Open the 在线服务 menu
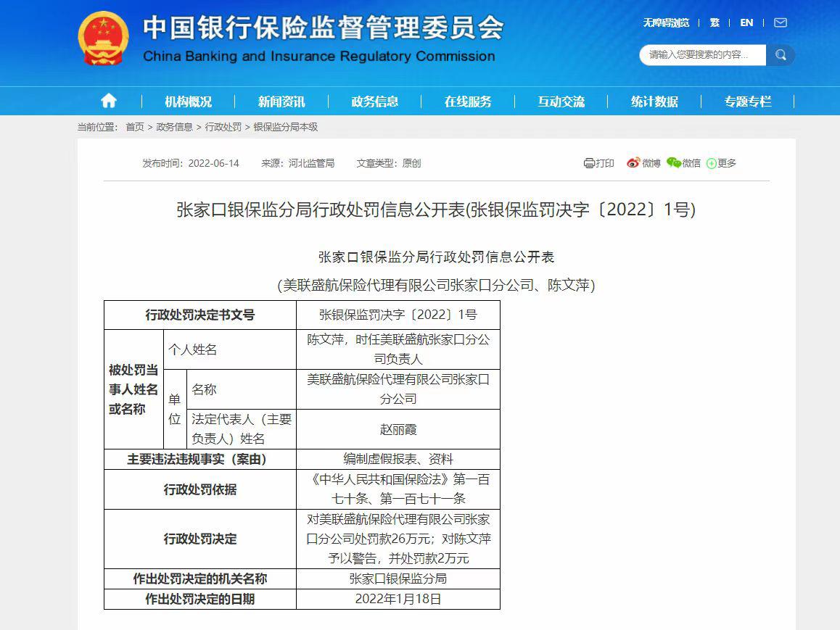This screenshot has height=630, width=840. click(x=468, y=101)
